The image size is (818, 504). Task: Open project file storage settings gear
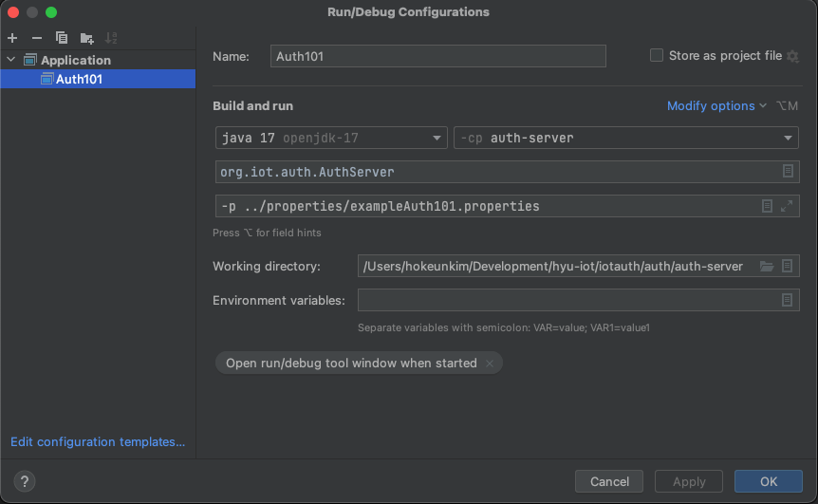tap(792, 56)
